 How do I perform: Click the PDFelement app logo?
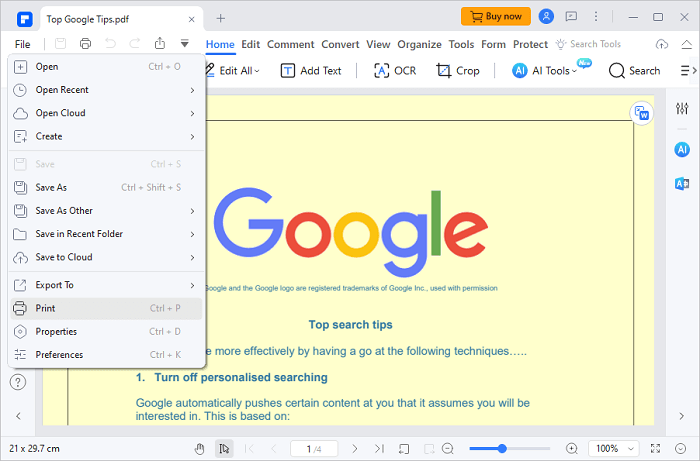coord(25,19)
